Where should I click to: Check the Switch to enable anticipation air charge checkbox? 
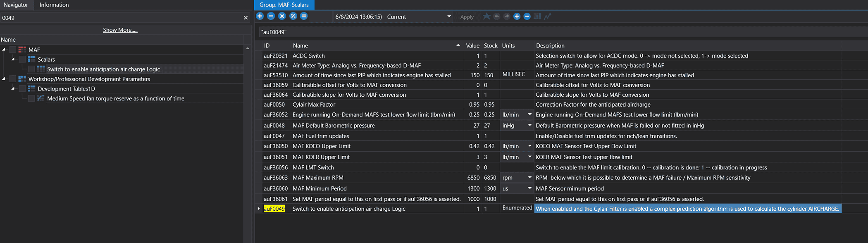pyautogui.click(x=31, y=69)
